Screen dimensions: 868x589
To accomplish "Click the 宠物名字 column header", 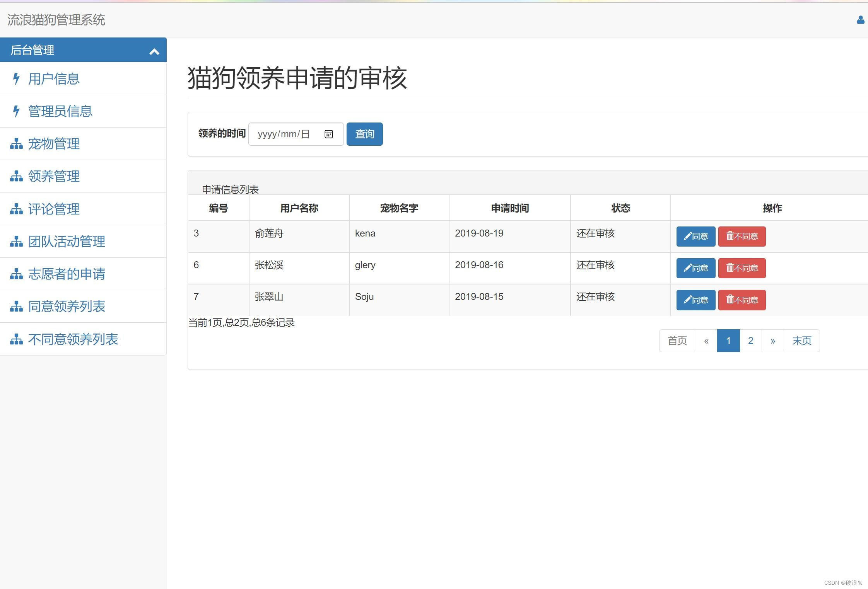I will [399, 208].
